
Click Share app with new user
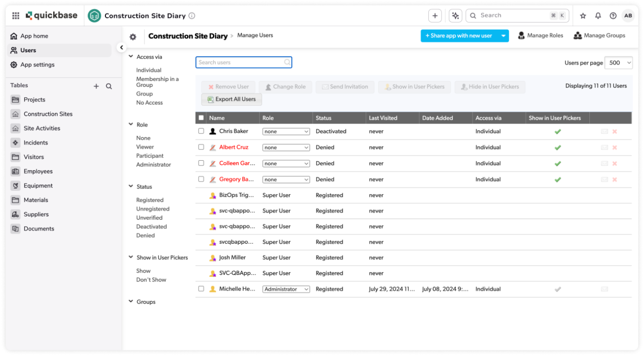pyautogui.click(x=459, y=36)
